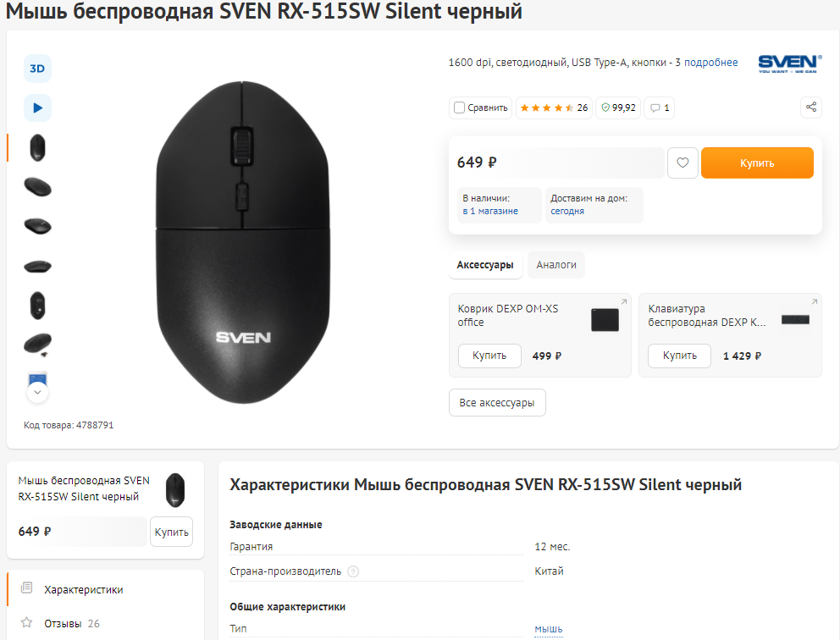The width and height of the screenshot is (840, 640).
Task: Open the comments speech bubble icon
Action: point(659,108)
